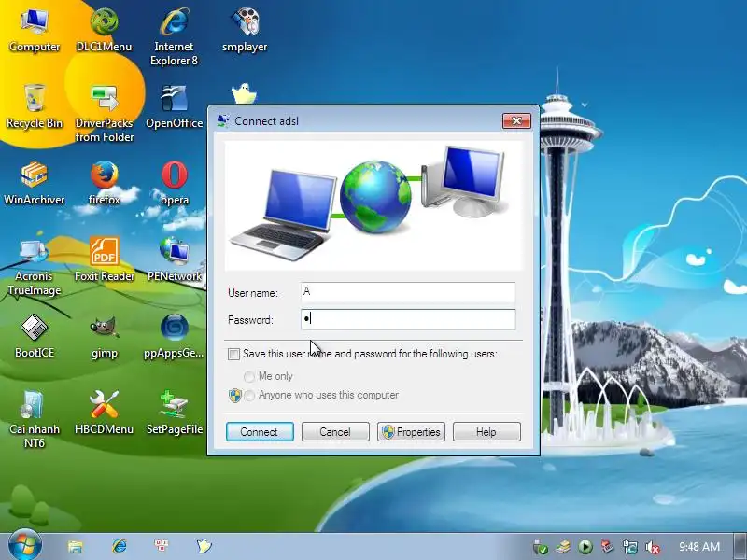The height and width of the screenshot is (560, 747).
Task: Select the SetPageFile desktop icon
Action: [x=175, y=413]
